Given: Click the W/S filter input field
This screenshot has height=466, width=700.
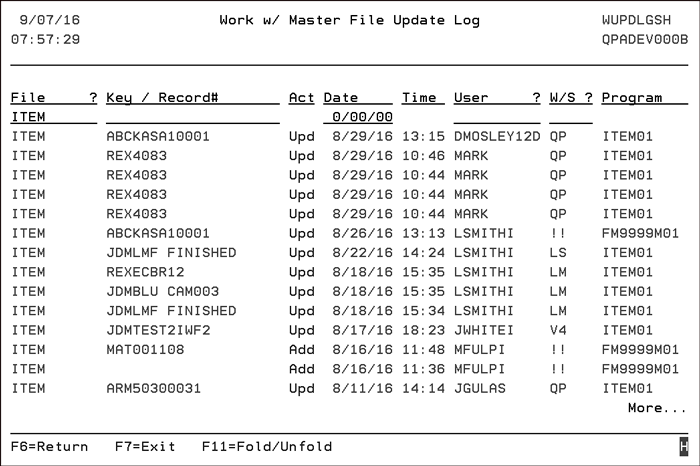Looking at the screenshot, I should coord(571,117).
